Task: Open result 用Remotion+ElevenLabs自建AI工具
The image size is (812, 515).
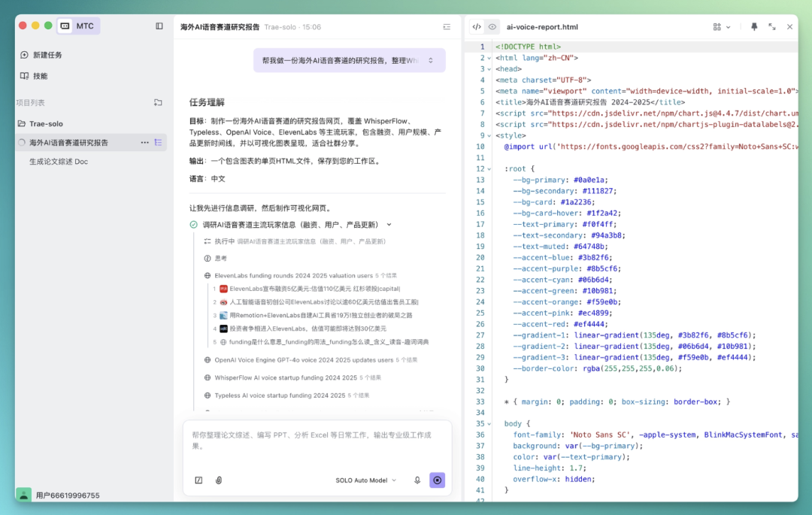Action: coord(320,315)
